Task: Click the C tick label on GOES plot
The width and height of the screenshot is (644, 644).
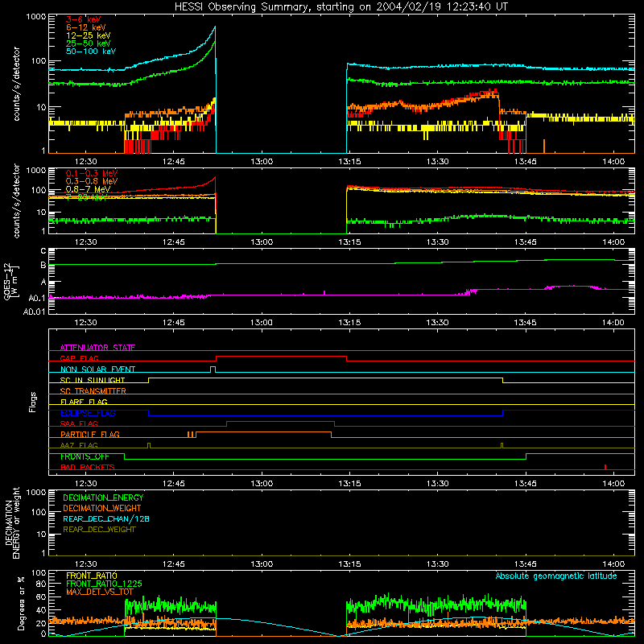Action: click(43, 250)
